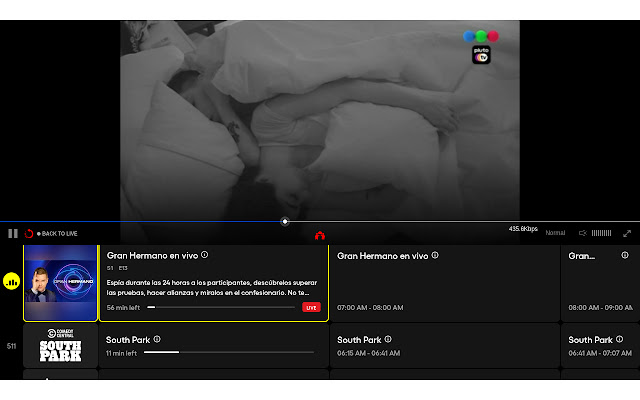Click the red home-shaped icon below the seek bar

[x=320, y=236]
